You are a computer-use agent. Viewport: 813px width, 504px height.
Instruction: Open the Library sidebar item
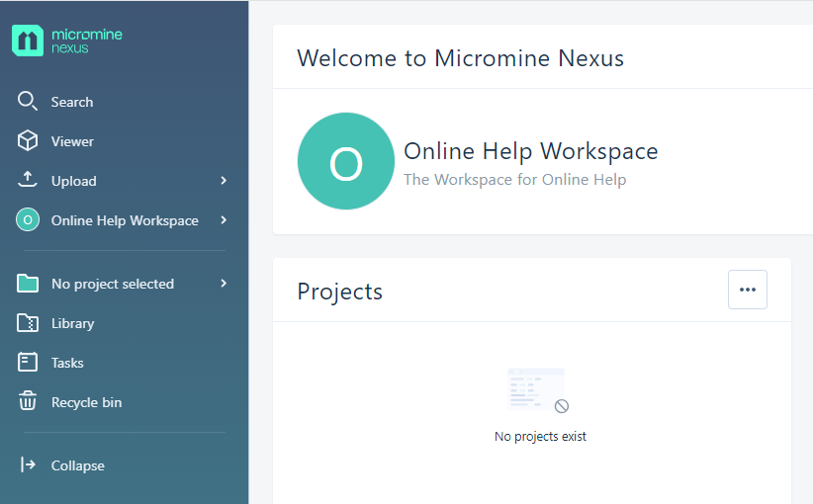click(x=72, y=324)
